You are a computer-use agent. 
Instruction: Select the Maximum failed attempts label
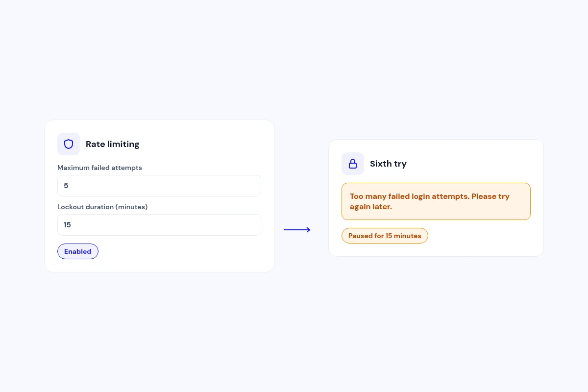pyautogui.click(x=99, y=168)
